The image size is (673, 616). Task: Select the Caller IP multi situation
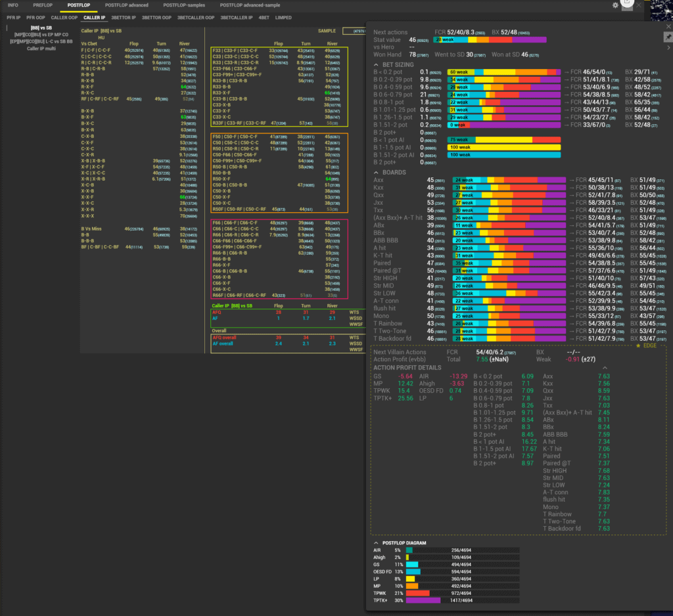(41, 49)
